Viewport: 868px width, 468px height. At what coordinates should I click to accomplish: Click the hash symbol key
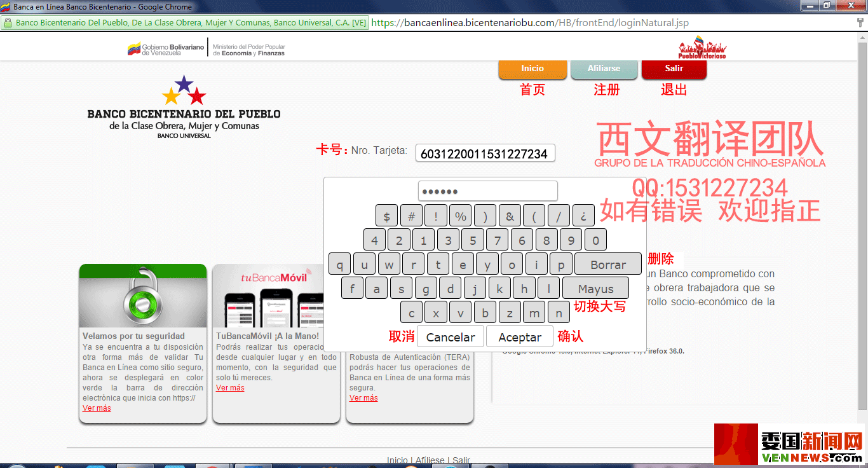411,216
